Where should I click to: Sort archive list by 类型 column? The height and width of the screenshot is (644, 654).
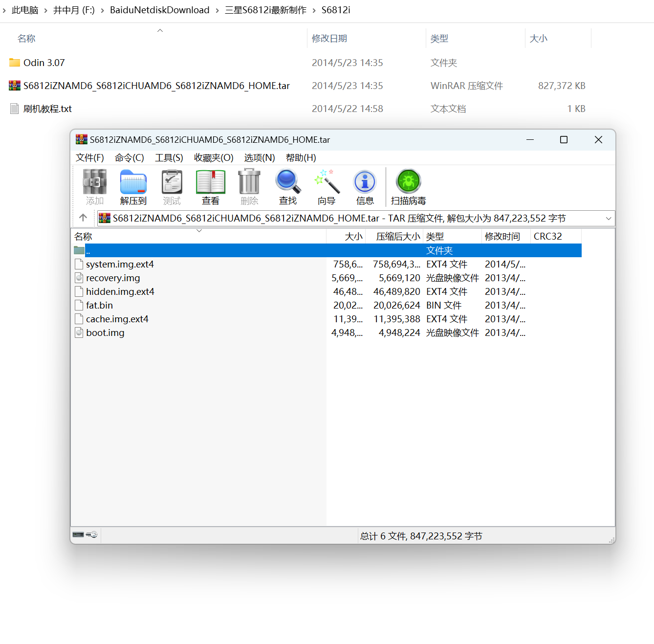[453, 237]
